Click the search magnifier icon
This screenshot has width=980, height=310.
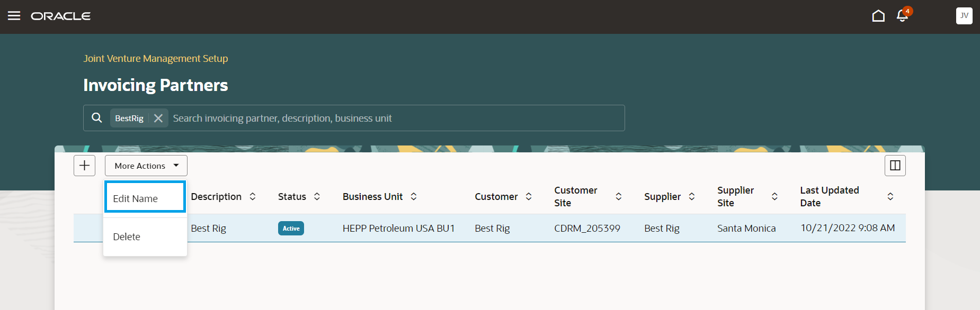coord(97,118)
